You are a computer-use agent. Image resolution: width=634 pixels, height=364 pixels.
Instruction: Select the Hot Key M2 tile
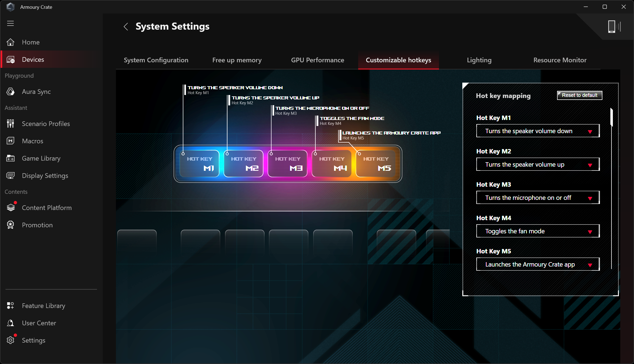(243, 164)
